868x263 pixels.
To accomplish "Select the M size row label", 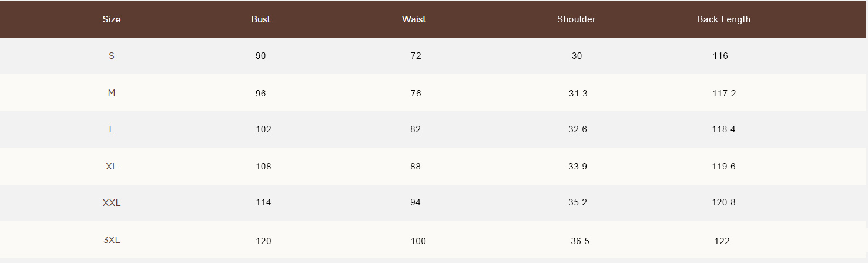I will point(112,93).
